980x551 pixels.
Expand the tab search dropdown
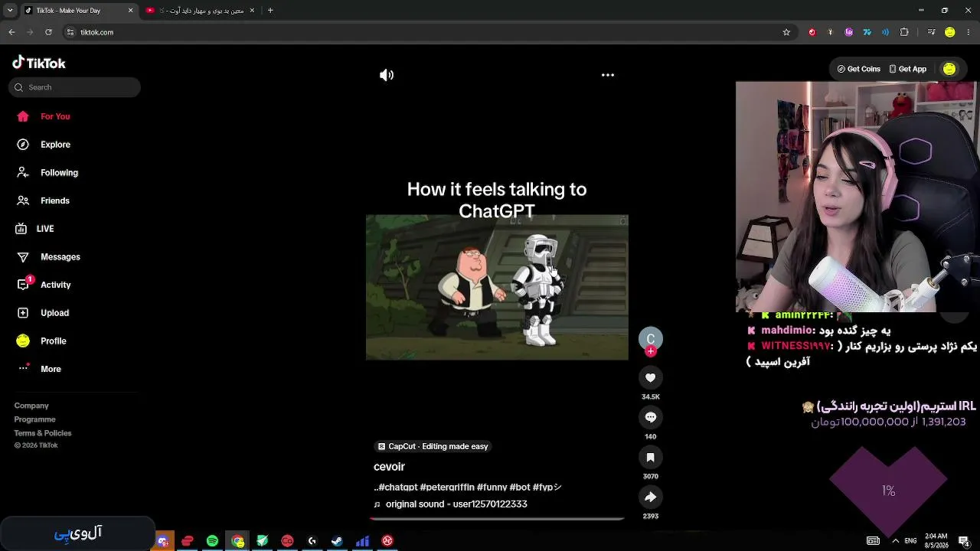[10, 11]
